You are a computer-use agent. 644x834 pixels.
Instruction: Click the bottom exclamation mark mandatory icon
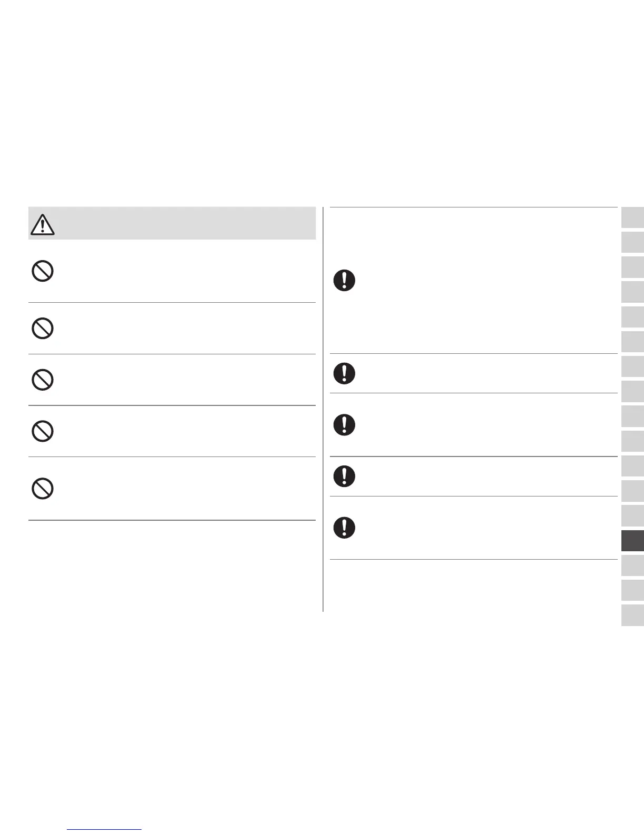[x=344, y=528]
